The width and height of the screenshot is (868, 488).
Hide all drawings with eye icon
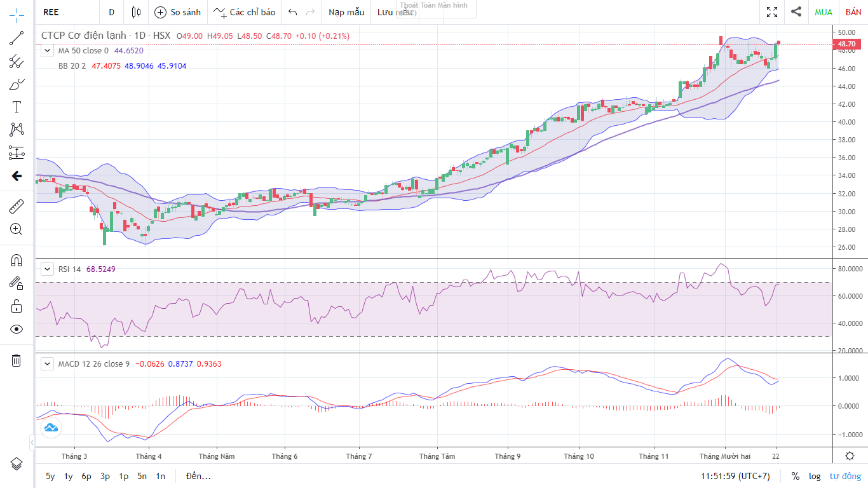tap(17, 329)
